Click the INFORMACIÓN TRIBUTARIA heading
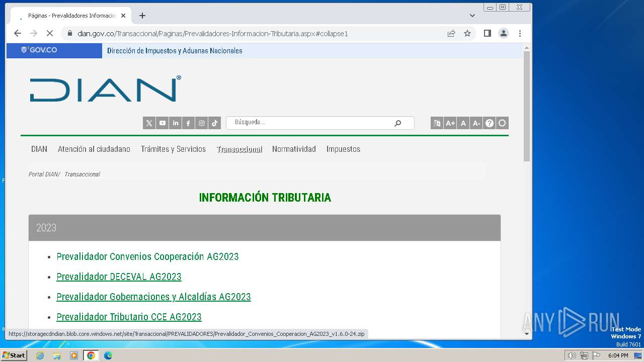Viewport: 644px width, 362px height. point(265,198)
